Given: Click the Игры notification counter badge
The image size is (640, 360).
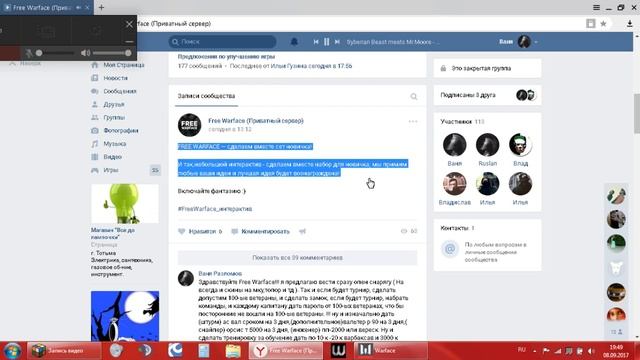Looking at the screenshot, I should coord(155,170).
